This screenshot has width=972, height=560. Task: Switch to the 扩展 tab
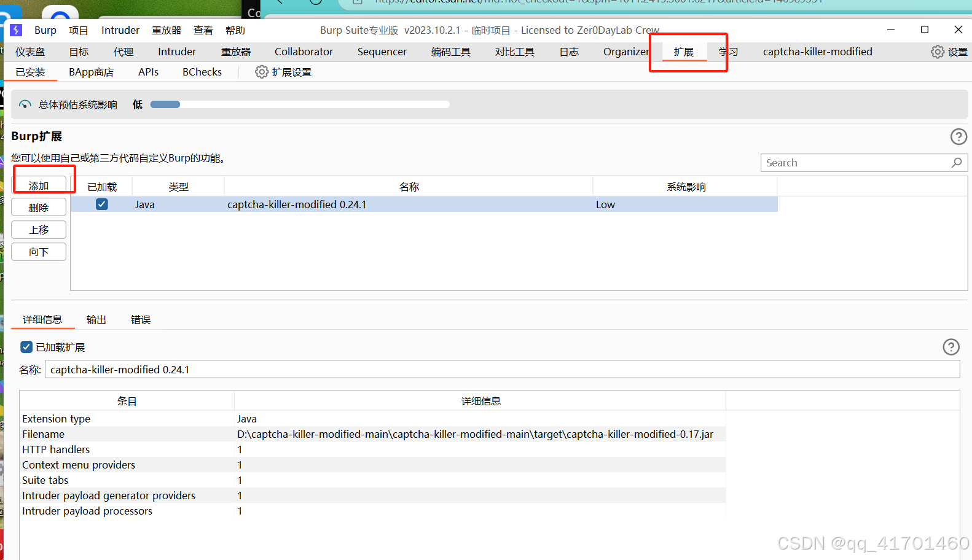coord(684,52)
